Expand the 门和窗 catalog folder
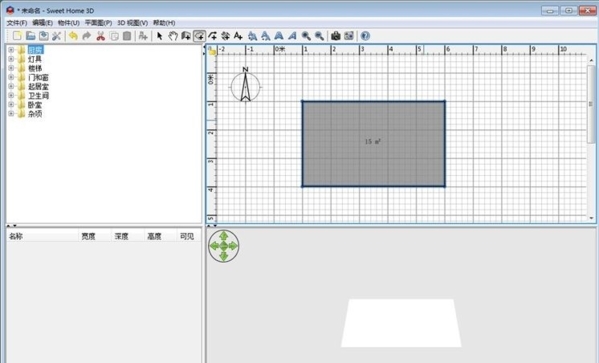 [x=11, y=77]
